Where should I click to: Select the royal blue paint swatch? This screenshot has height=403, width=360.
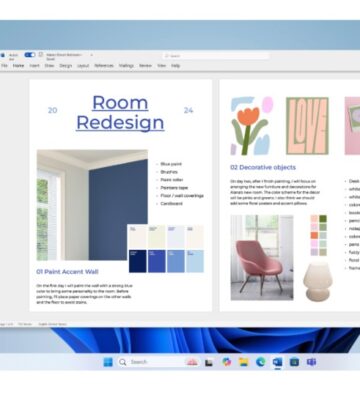[x=157, y=262]
